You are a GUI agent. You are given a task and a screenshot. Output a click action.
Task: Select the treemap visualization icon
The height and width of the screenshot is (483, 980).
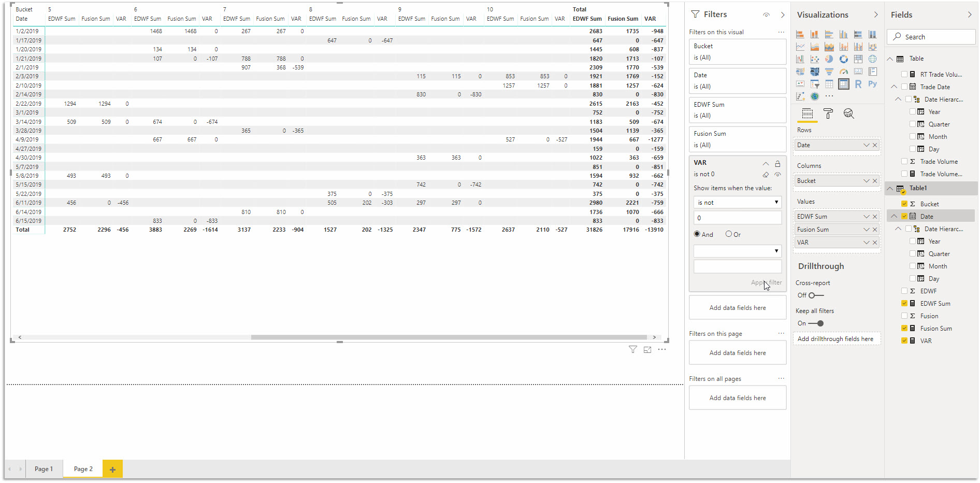coord(858,59)
